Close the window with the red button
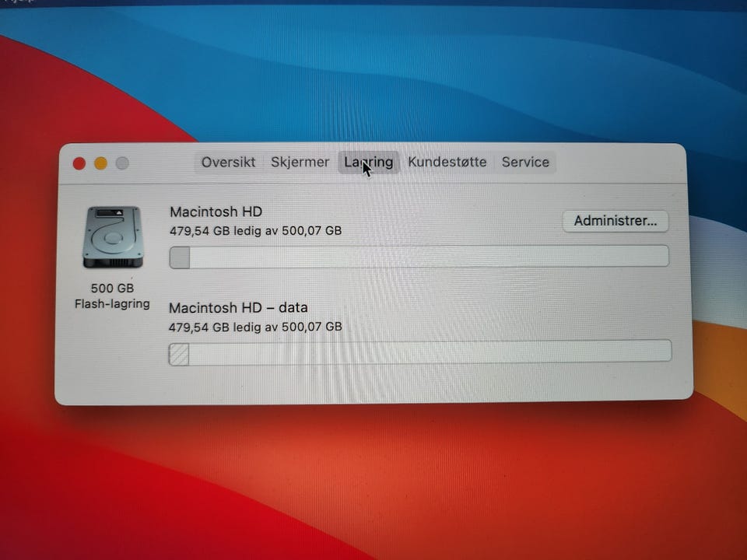 pos(79,163)
